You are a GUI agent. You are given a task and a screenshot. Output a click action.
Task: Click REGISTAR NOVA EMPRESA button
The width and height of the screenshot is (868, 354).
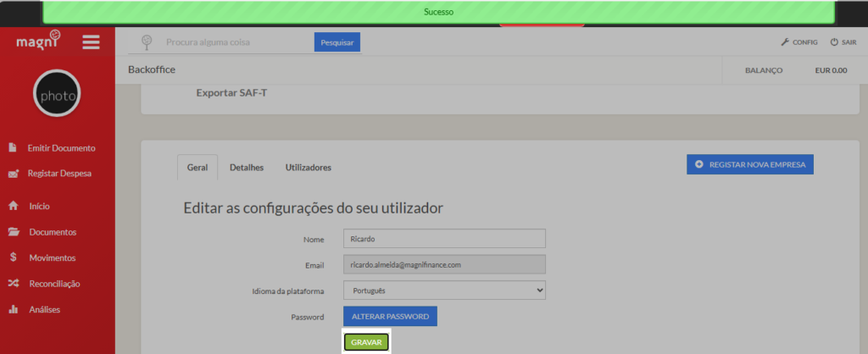(749, 163)
